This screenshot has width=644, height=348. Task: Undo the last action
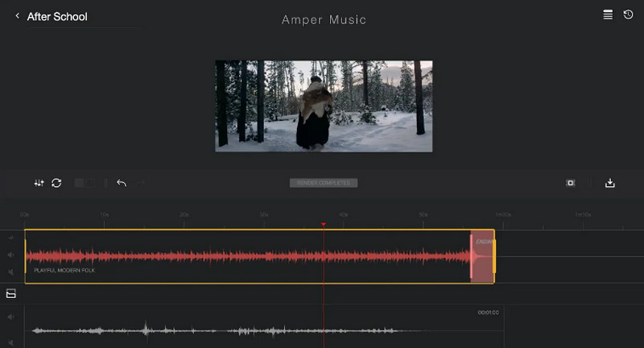(122, 183)
